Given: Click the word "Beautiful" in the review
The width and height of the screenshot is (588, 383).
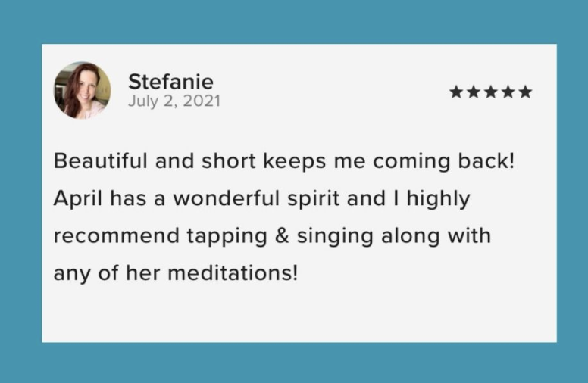Looking at the screenshot, I should coord(101,161).
